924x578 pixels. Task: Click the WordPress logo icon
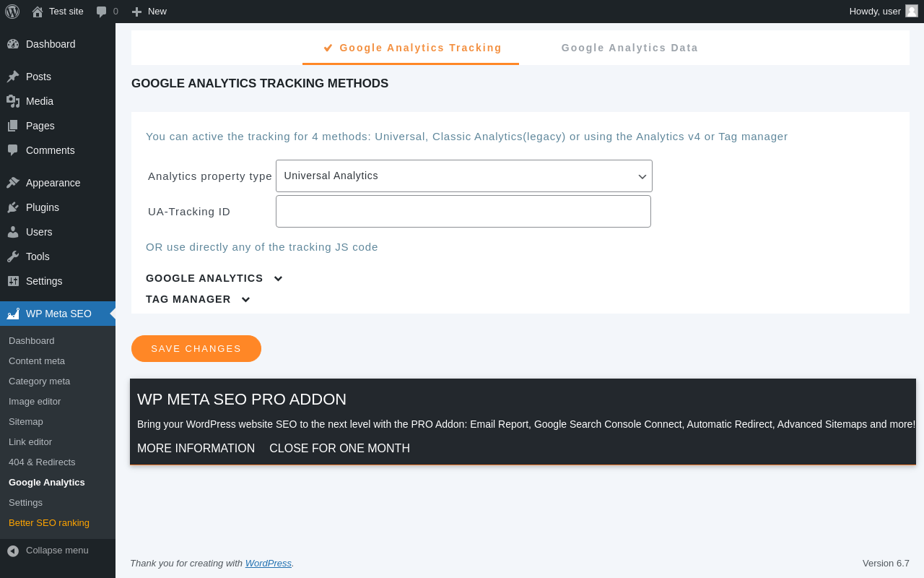click(12, 12)
